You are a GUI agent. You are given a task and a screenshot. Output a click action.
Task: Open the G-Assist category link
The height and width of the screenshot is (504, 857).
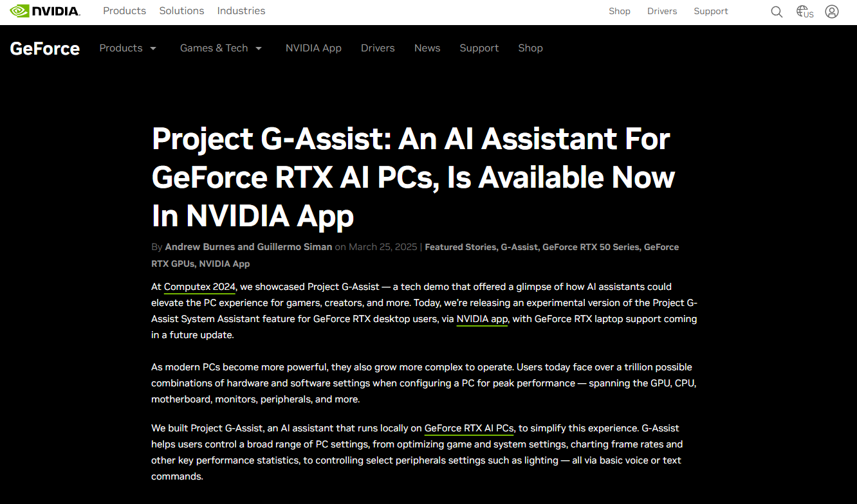click(x=519, y=247)
